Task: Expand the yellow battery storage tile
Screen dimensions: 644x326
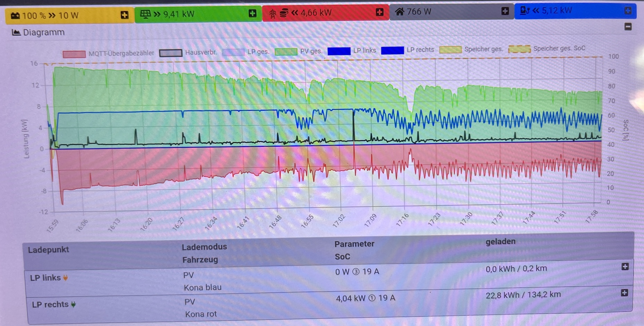Action: coord(124,15)
